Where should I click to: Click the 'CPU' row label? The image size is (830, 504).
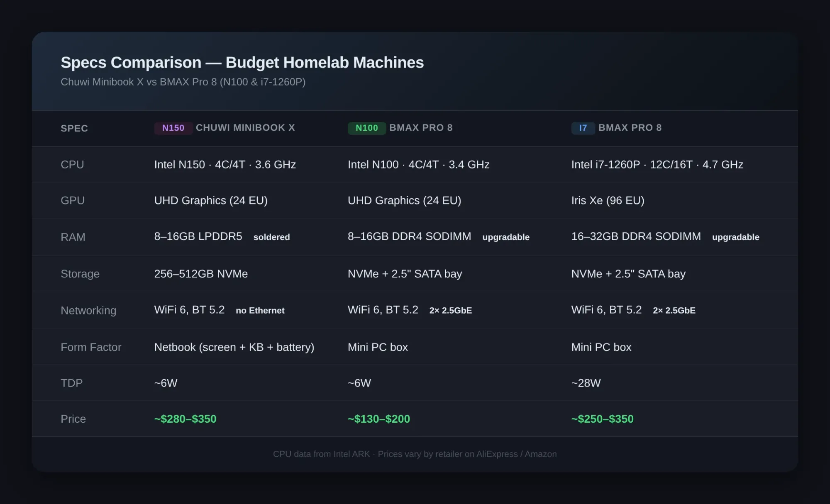click(x=72, y=165)
